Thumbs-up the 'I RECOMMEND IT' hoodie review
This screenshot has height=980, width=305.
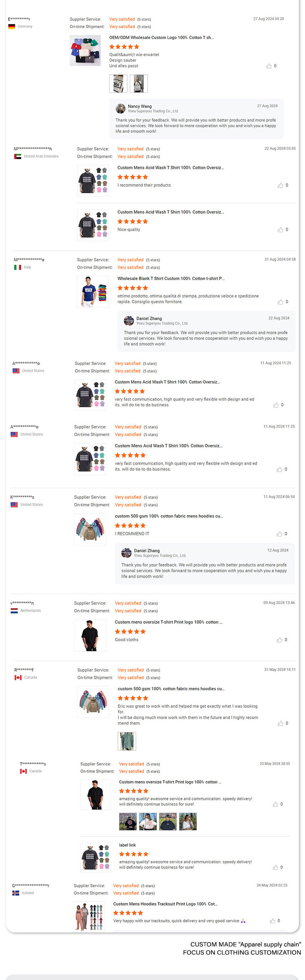click(x=279, y=534)
